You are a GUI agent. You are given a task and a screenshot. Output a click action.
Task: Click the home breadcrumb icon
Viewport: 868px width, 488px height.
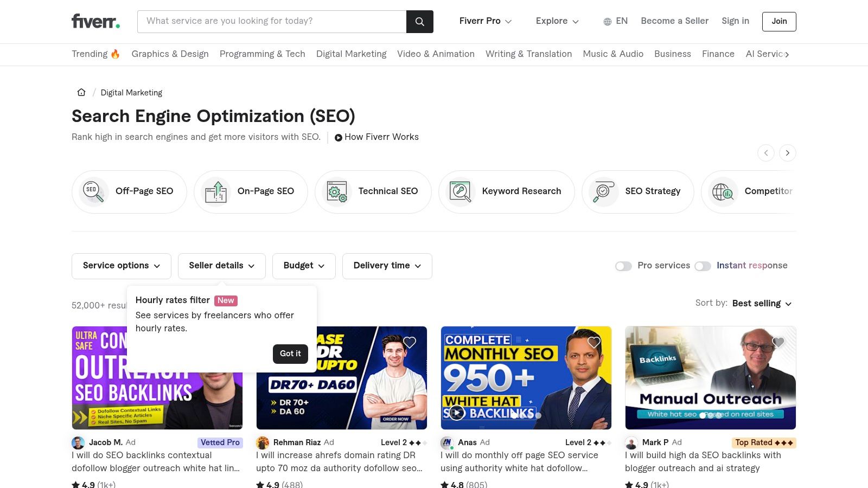tap(81, 92)
